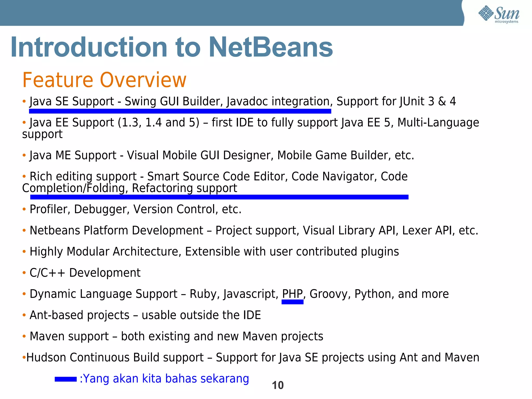Click the 'Yang akan kita bahas sekarang' legend text

click(x=164, y=379)
